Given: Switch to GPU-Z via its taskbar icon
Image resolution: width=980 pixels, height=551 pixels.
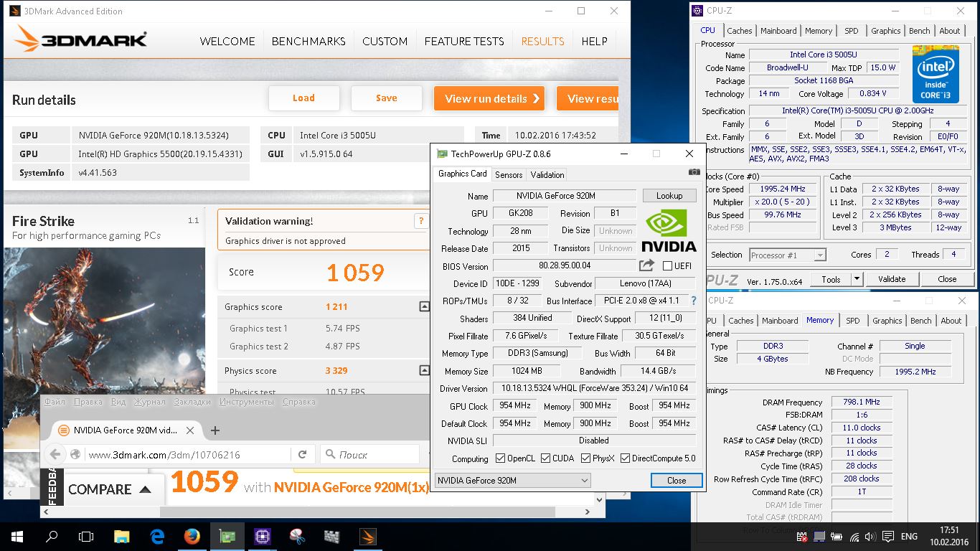Looking at the screenshot, I should pyautogui.click(x=227, y=536).
